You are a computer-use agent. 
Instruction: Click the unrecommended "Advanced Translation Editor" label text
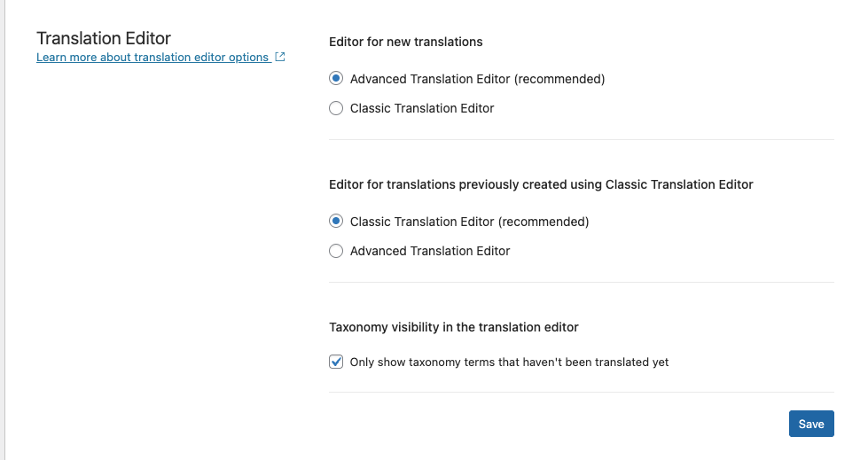[430, 252]
